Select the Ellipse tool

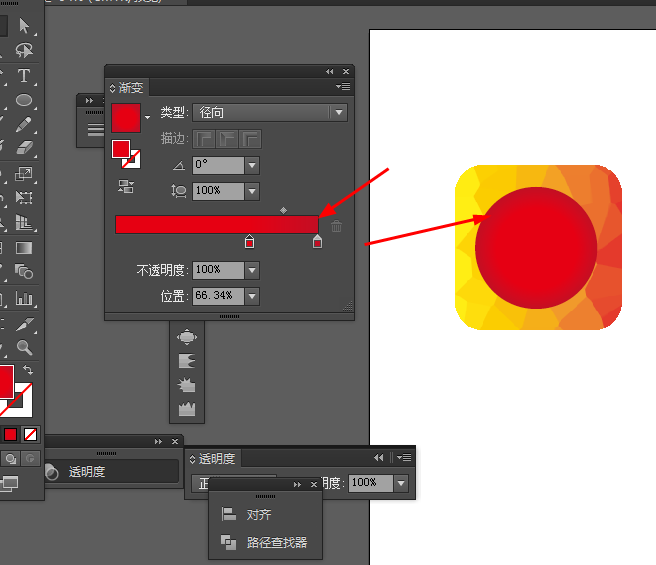point(24,100)
